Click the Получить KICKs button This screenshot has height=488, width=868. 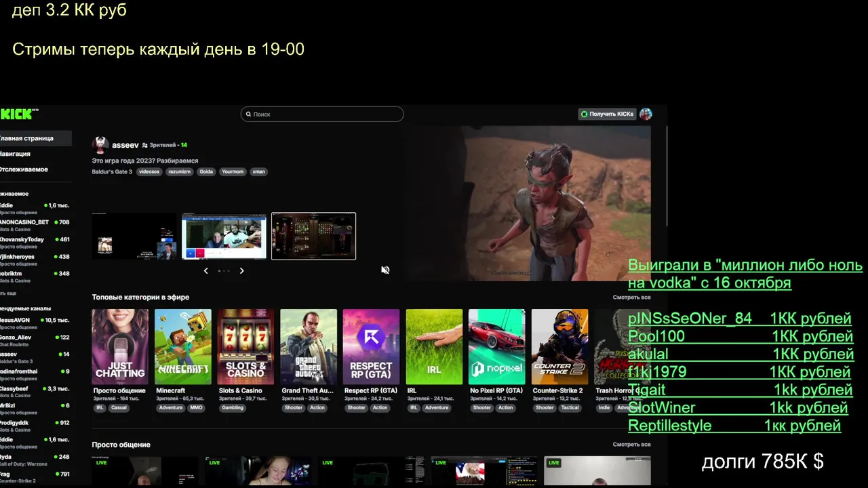coord(608,114)
